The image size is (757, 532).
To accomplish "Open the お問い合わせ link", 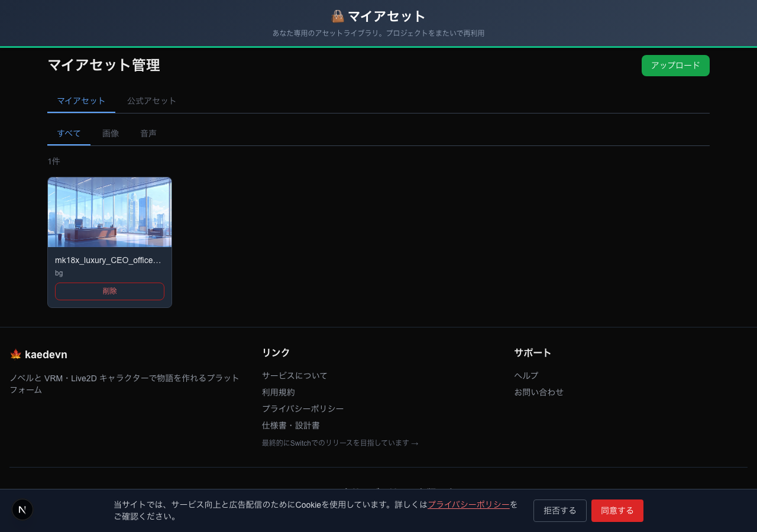I will (x=539, y=392).
